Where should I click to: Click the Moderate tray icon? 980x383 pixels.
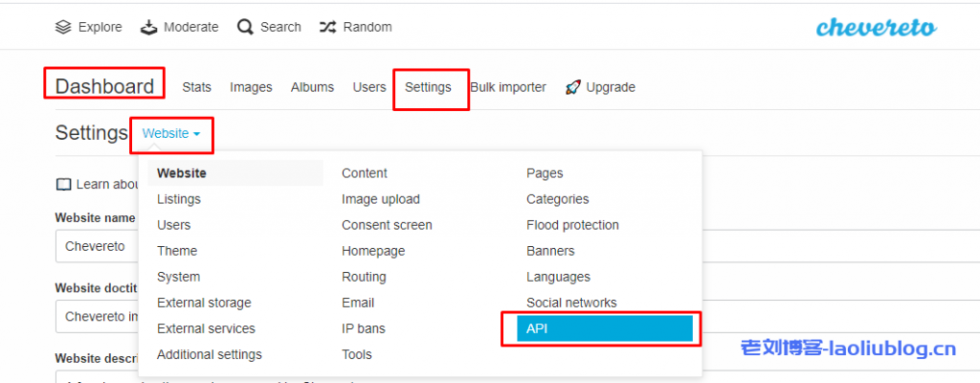[x=148, y=27]
